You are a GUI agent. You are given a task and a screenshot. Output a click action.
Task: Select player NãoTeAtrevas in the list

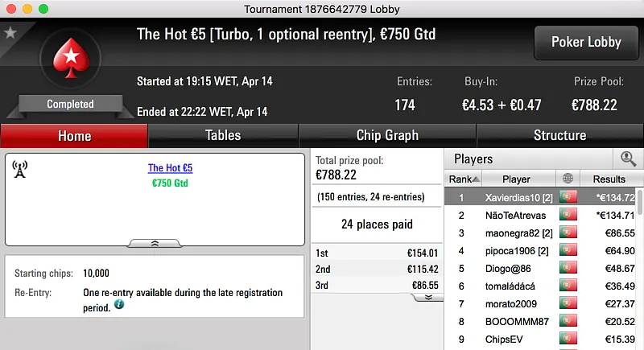tap(515, 215)
